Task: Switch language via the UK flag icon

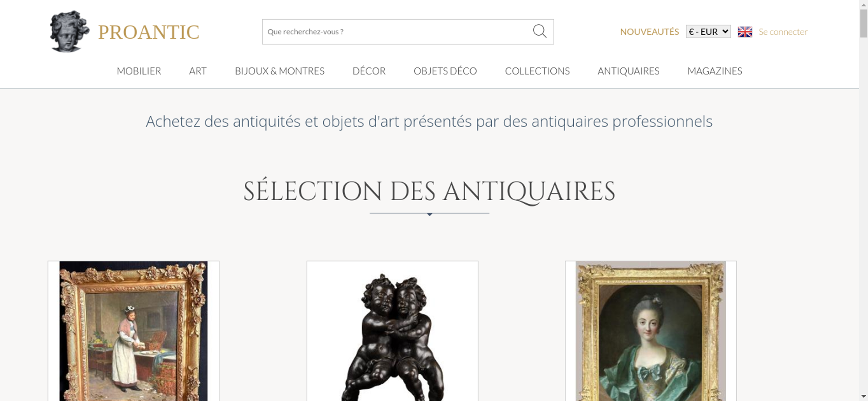Action: (745, 32)
